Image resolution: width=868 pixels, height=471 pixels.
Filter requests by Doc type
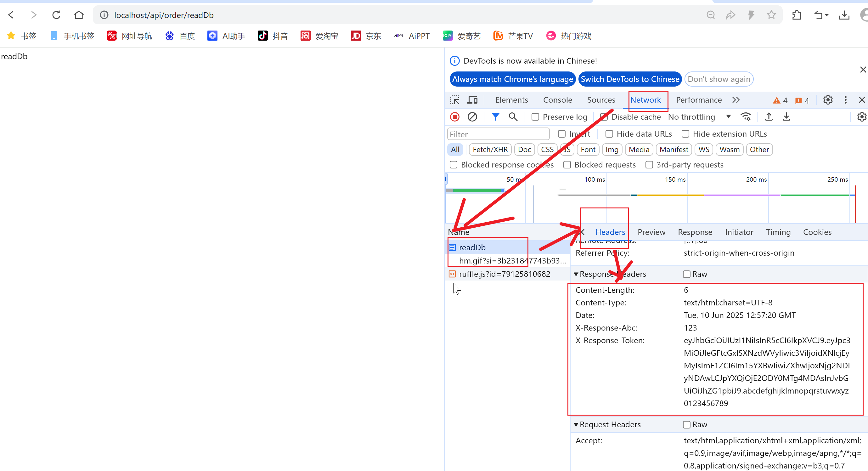[x=524, y=149]
